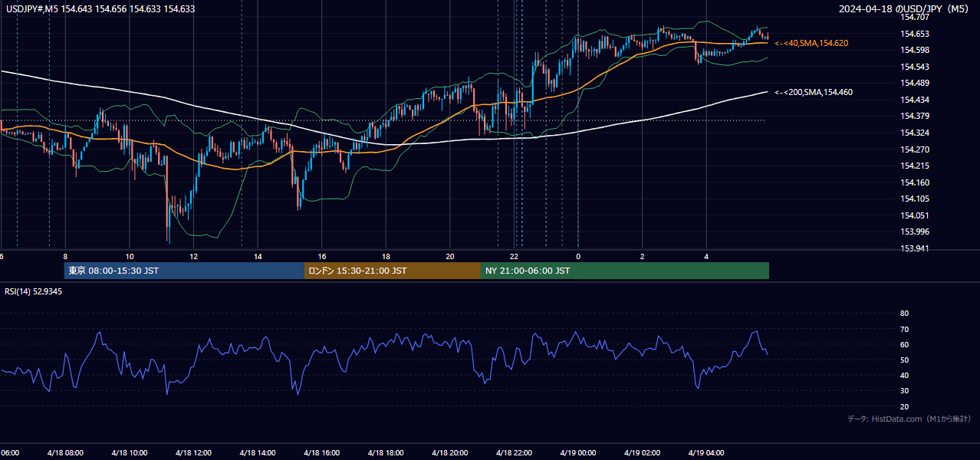Click price axis value 154.598
Viewport: 980px width, 460px height.
tap(914, 50)
